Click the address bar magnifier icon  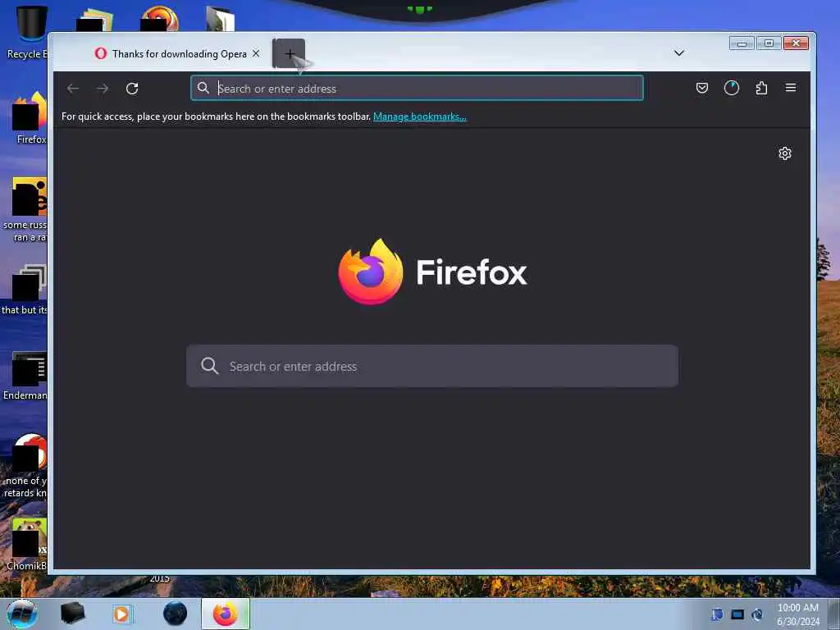tap(203, 88)
